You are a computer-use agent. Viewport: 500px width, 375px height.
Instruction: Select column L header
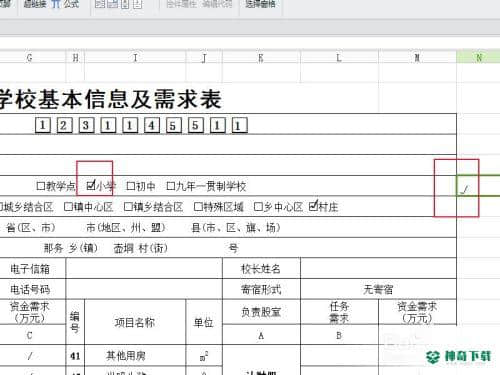[x=339, y=58]
